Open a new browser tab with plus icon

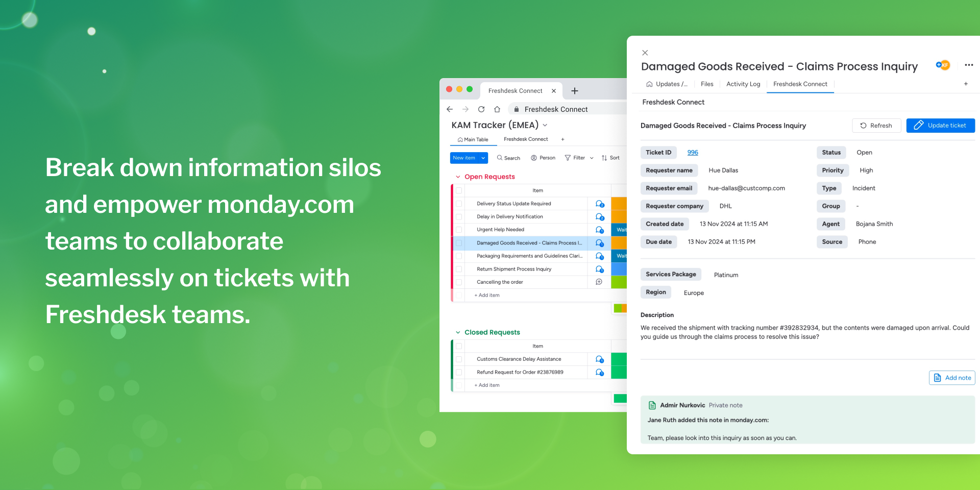click(x=574, y=91)
